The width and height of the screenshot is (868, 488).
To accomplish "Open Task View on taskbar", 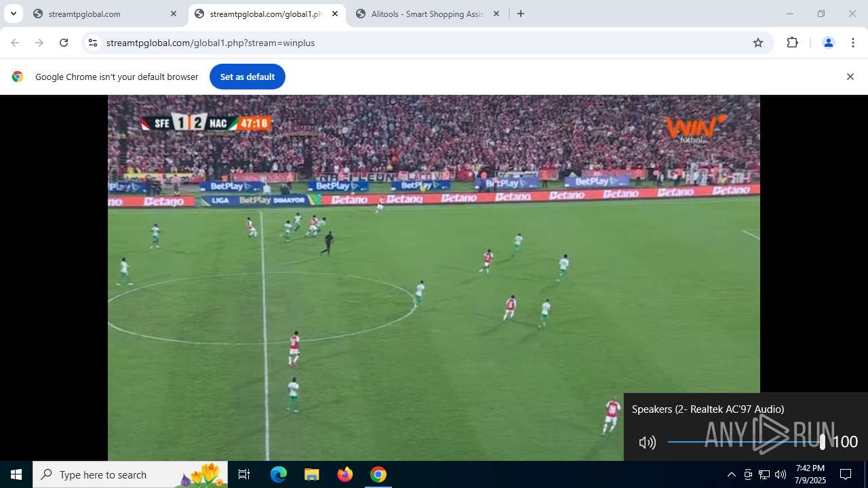I will click(x=244, y=474).
